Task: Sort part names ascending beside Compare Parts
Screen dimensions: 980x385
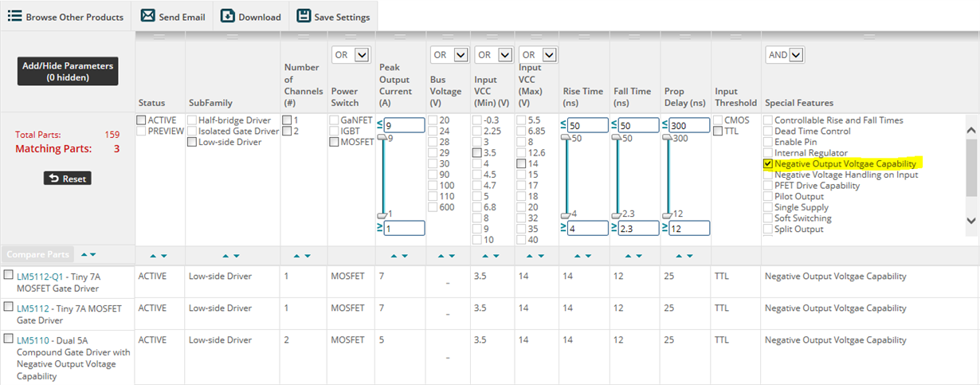Action: tap(84, 254)
